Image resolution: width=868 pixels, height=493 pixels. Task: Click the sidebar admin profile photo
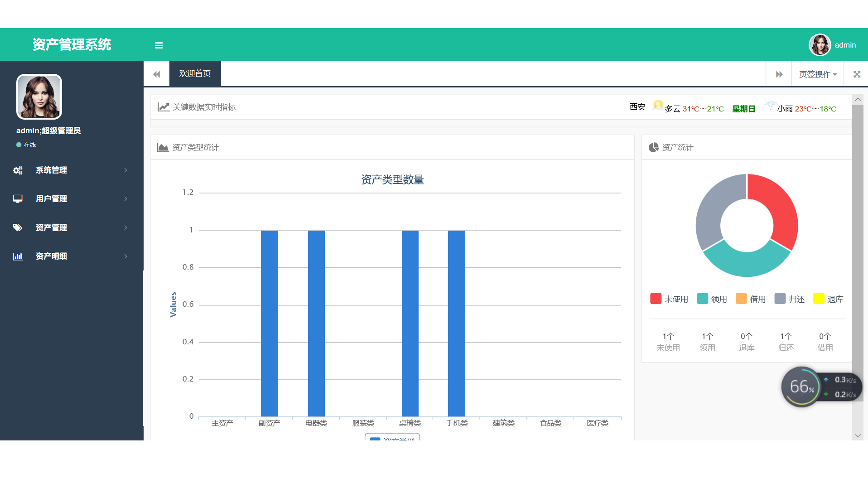pyautogui.click(x=39, y=97)
